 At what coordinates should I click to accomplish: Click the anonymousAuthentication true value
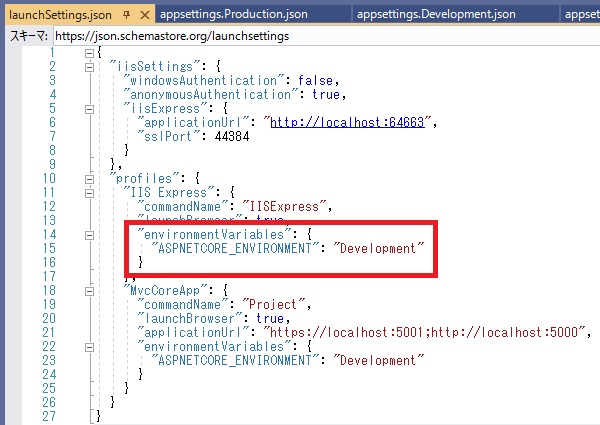coord(326,94)
